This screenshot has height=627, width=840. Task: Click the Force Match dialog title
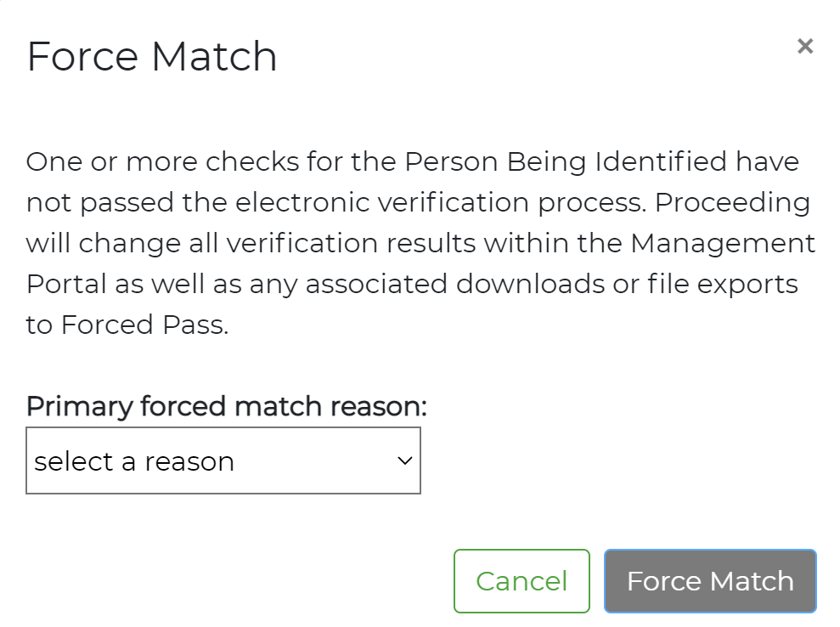click(x=152, y=56)
